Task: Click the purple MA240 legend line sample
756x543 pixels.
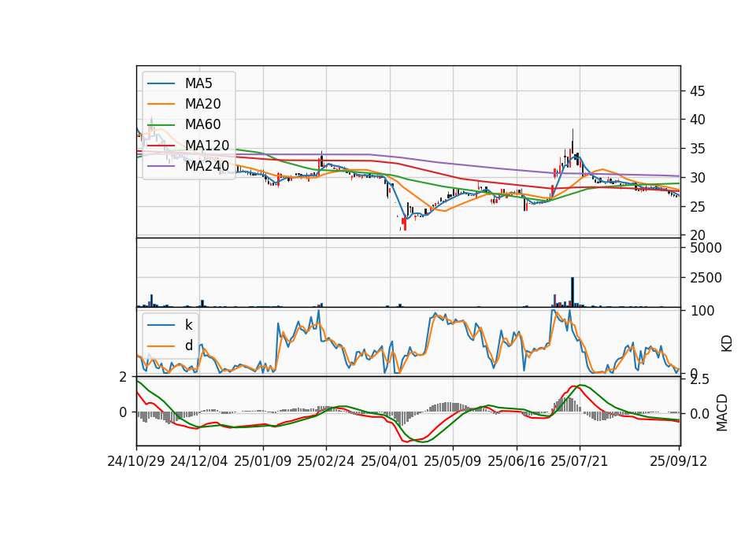Action: (x=161, y=166)
